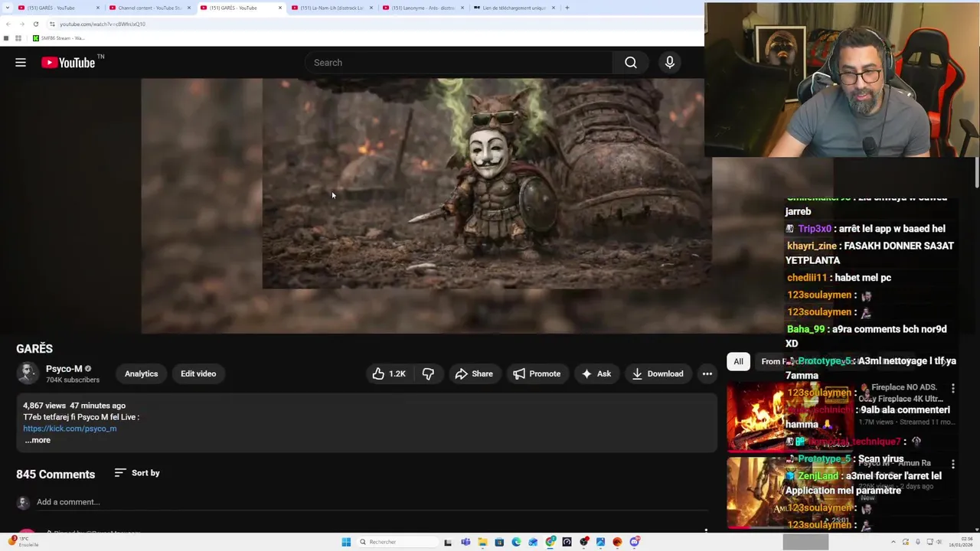Dislike the video with the thumbs-down
The height and width of the screenshot is (551, 980).
coord(428,373)
